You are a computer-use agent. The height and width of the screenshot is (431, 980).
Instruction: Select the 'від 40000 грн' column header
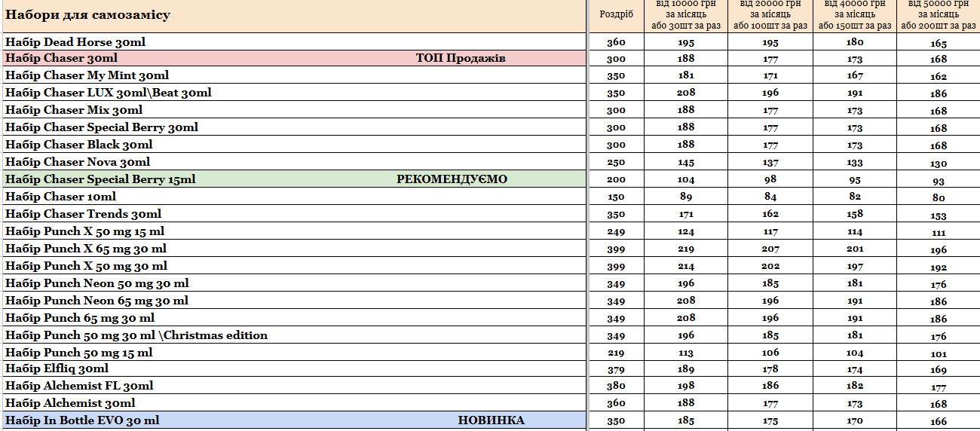[x=855, y=16]
